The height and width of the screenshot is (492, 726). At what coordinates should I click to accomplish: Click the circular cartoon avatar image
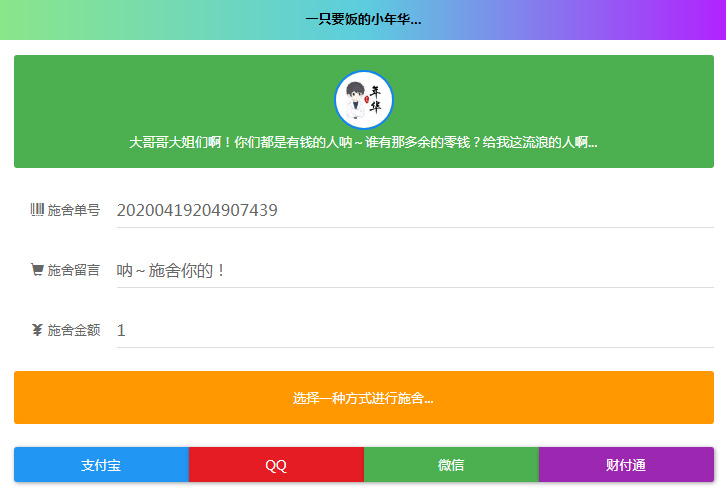(363, 99)
